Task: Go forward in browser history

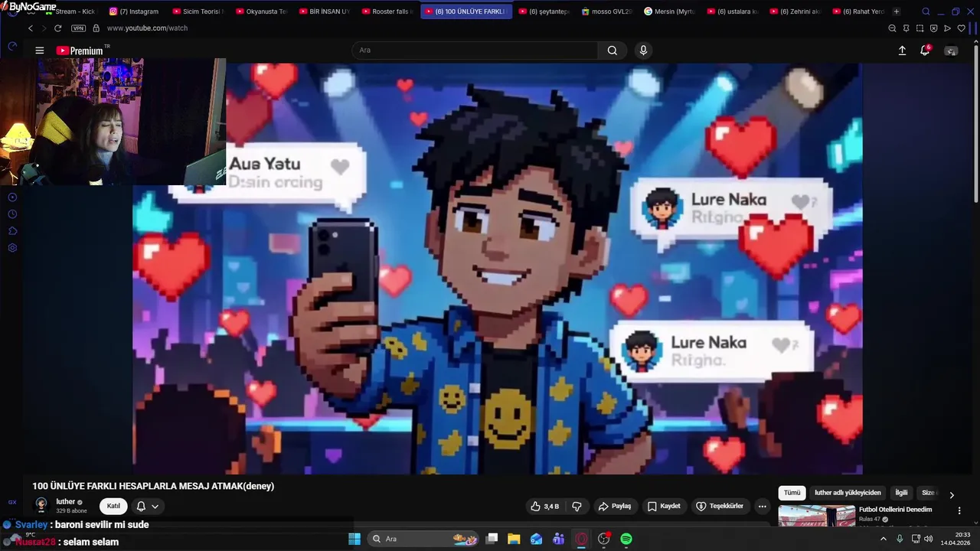Action: click(x=44, y=28)
